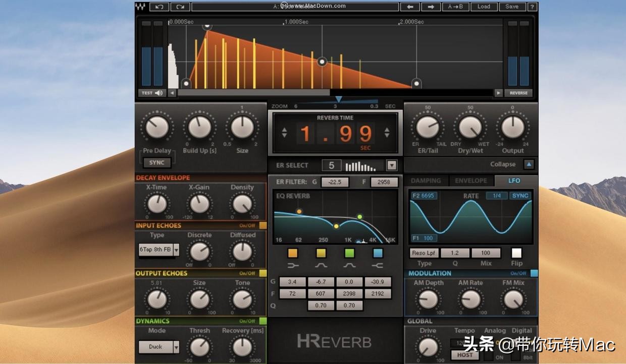The image size is (626, 364).
Task: Click the high-shelf filter shape icon
Action: [377, 266]
